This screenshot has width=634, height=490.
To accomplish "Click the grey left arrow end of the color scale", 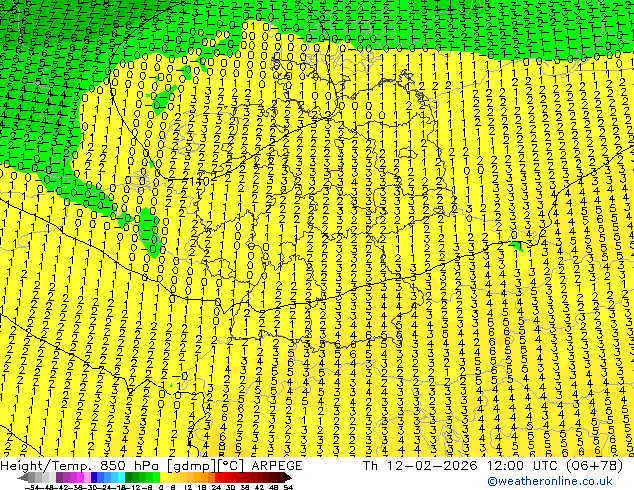I will pyautogui.click(x=23, y=478).
